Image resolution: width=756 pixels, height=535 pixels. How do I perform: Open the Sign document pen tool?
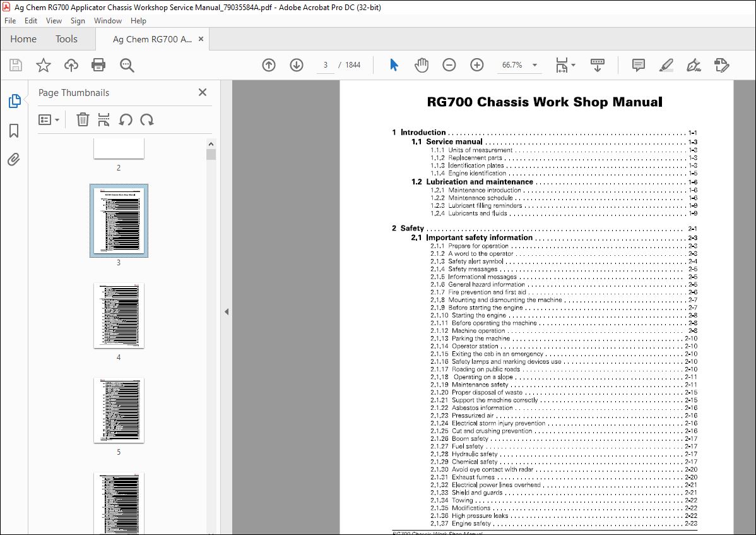coord(694,65)
